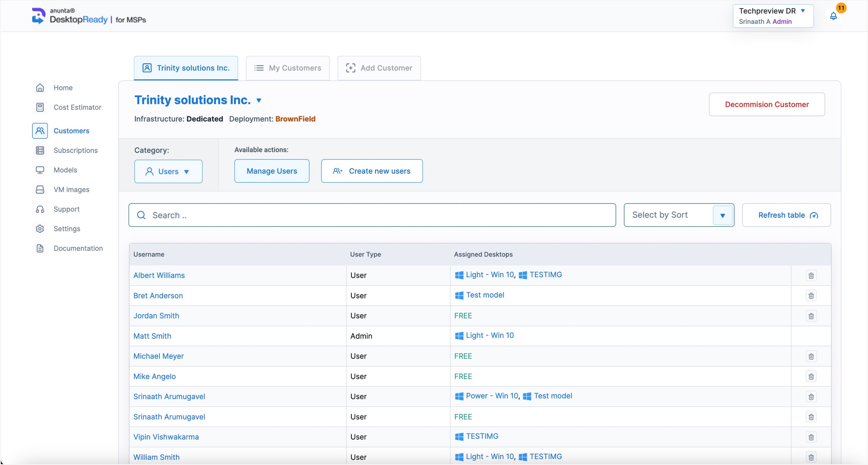
Task: Open the Documentation sidebar icon
Action: coord(40,248)
